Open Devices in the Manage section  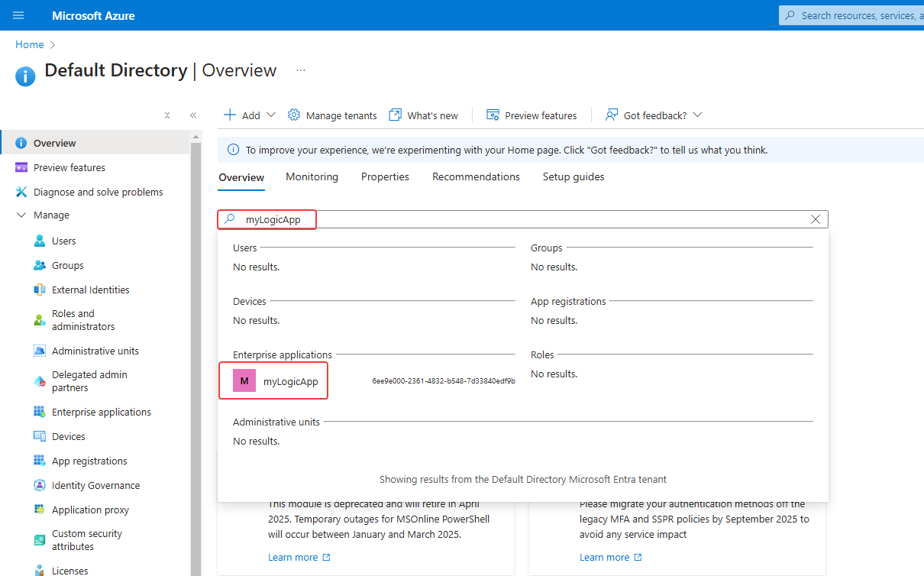(66, 435)
